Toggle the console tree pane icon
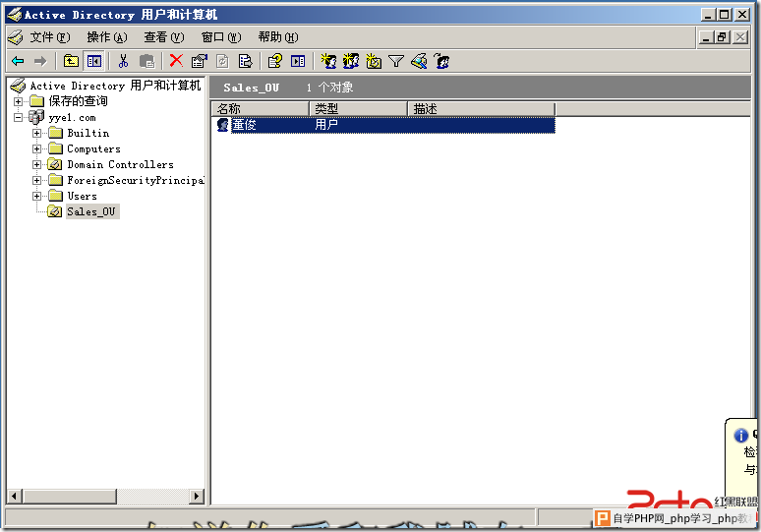The height and width of the screenshot is (532, 761). tap(93, 61)
